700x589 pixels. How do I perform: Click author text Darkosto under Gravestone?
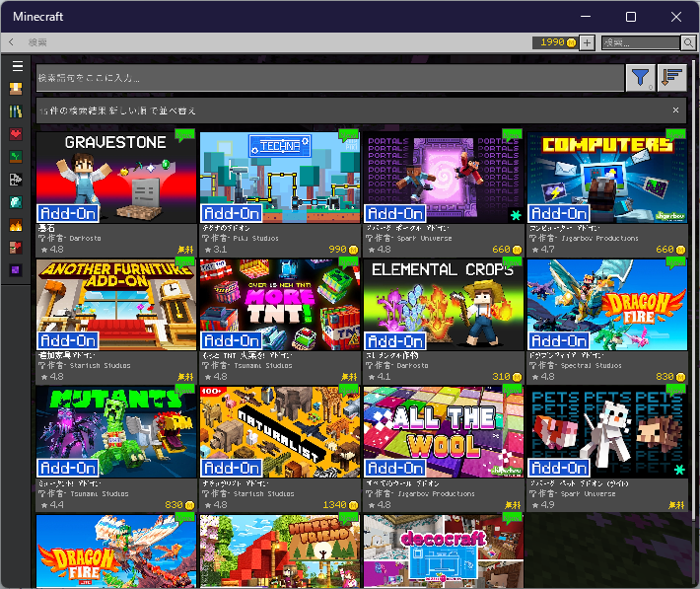click(85, 238)
